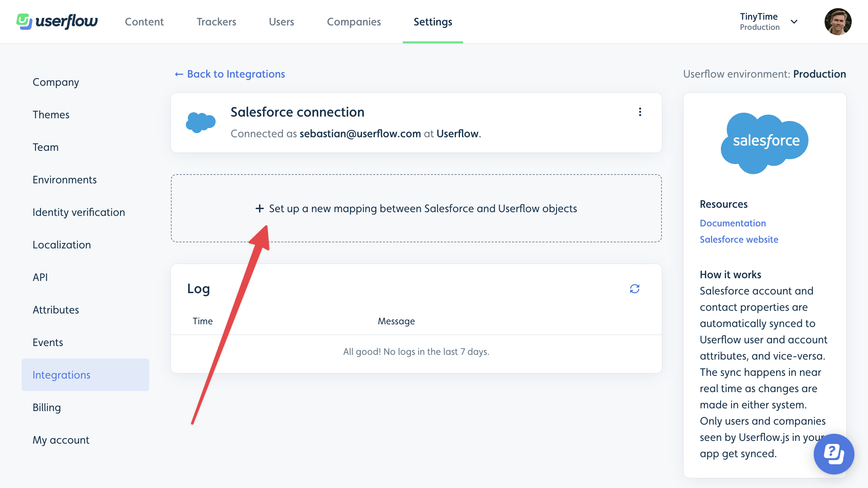
Task: Select the Settings tab in navigation
Action: point(433,21)
